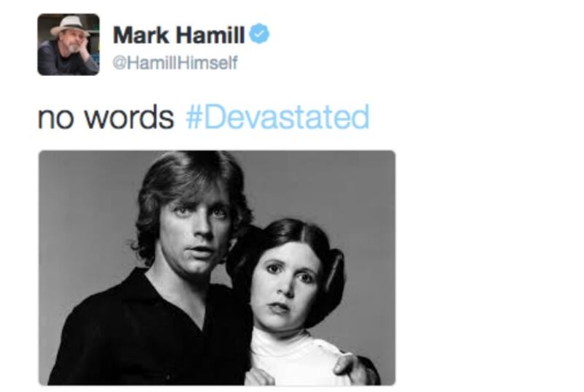Open the @HamillHimself handle link
Image resolution: width=584 pixels, height=392 pixels.
coord(175,63)
